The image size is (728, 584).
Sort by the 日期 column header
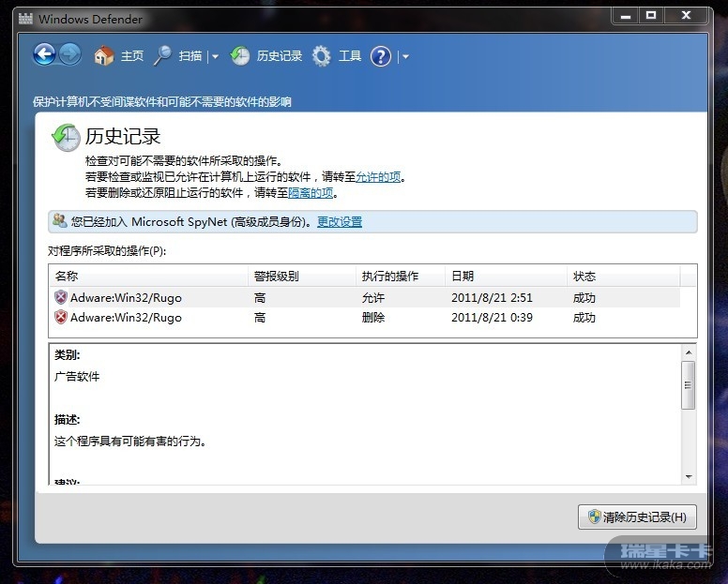506,276
